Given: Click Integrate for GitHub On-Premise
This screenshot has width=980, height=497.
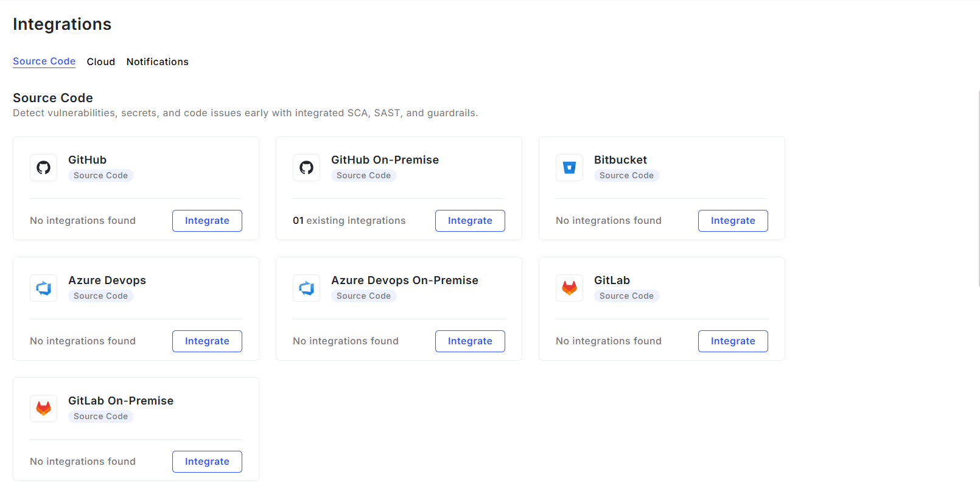Looking at the screenshot, I should pos(470,220).
